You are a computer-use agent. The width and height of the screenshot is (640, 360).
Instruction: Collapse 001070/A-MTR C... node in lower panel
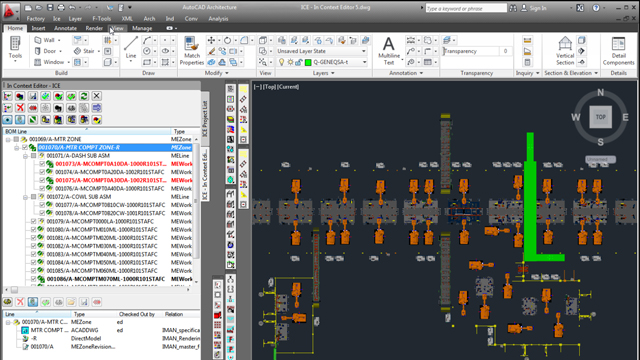[8, 322]
